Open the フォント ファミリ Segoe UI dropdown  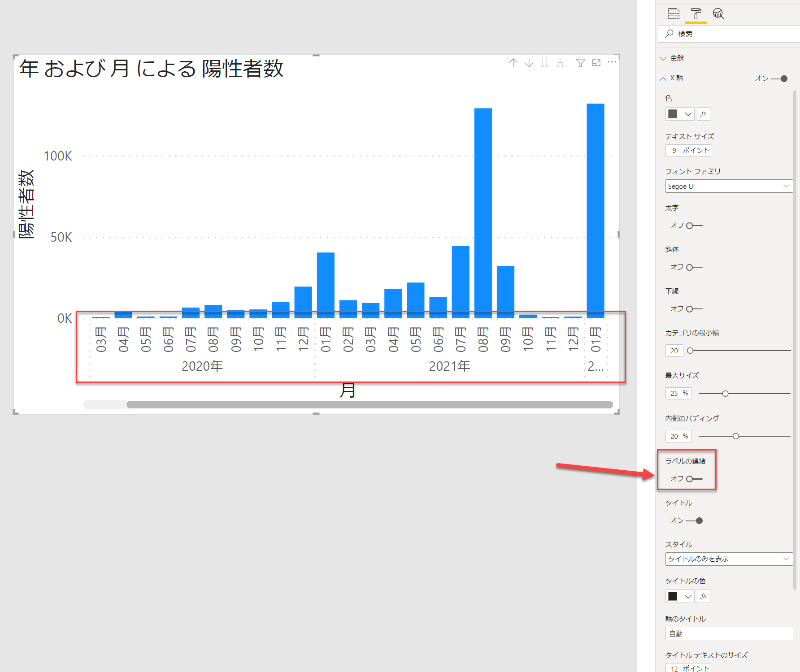click(x=729, y=186)
